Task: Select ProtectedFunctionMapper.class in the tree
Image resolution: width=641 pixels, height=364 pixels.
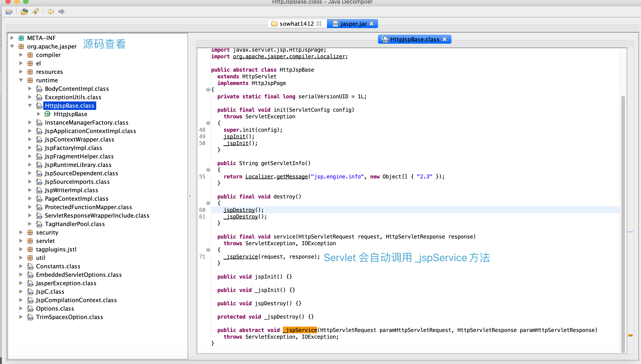Action: point(88,207)
